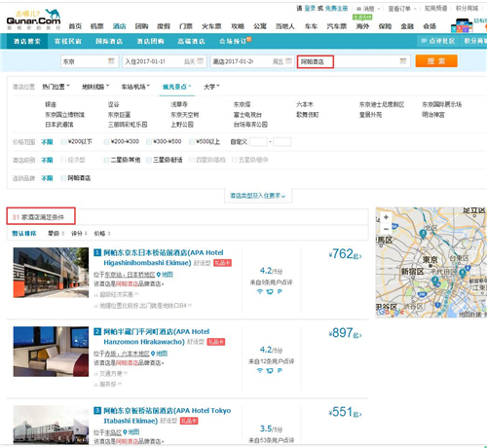
Task: Click the map pin icon beside 地图 for third hotel
Action: click(x=125, y=432)
